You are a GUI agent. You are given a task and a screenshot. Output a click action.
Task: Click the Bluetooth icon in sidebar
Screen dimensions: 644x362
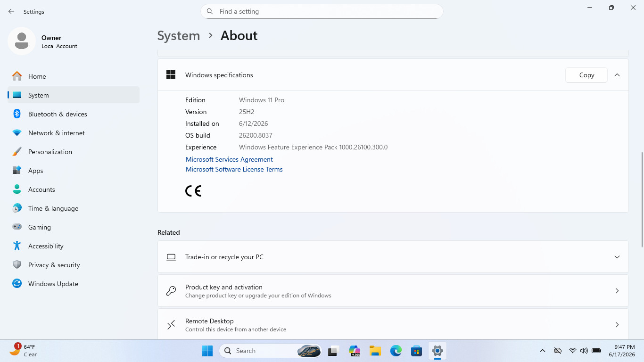click(x=17, y=114)
